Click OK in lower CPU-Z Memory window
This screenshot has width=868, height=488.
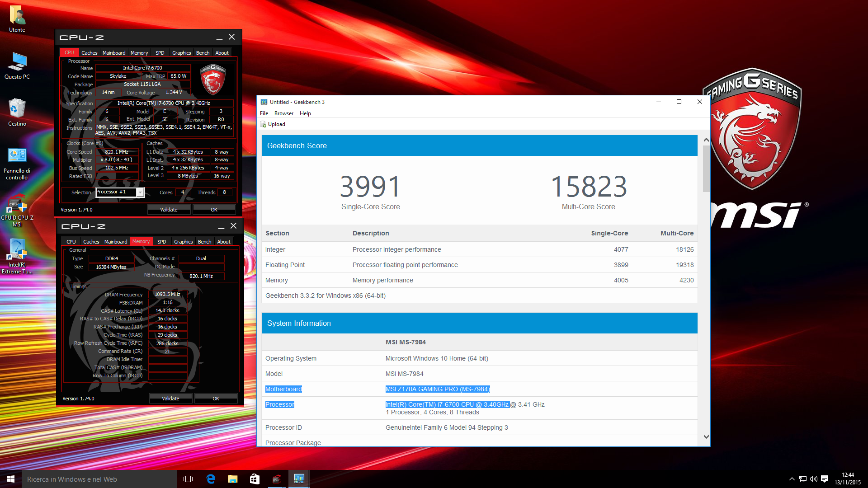coord(216,399)
